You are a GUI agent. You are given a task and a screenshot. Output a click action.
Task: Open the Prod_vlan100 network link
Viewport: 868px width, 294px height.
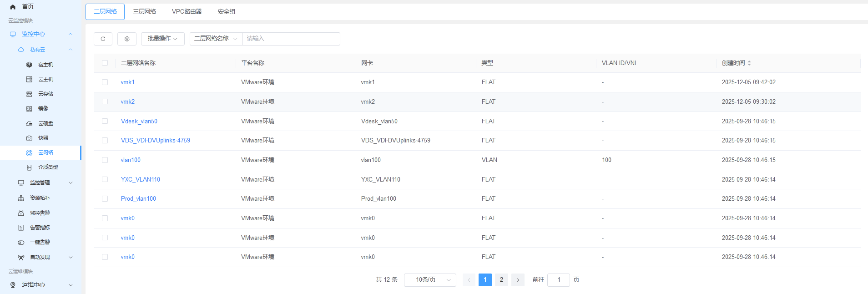click(138, 199)
